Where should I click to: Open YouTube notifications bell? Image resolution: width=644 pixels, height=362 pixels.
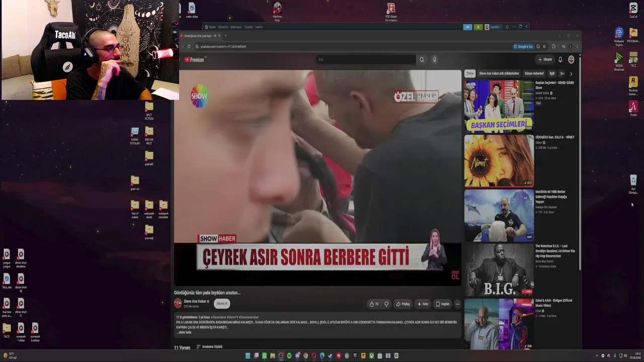coord(560,60)
